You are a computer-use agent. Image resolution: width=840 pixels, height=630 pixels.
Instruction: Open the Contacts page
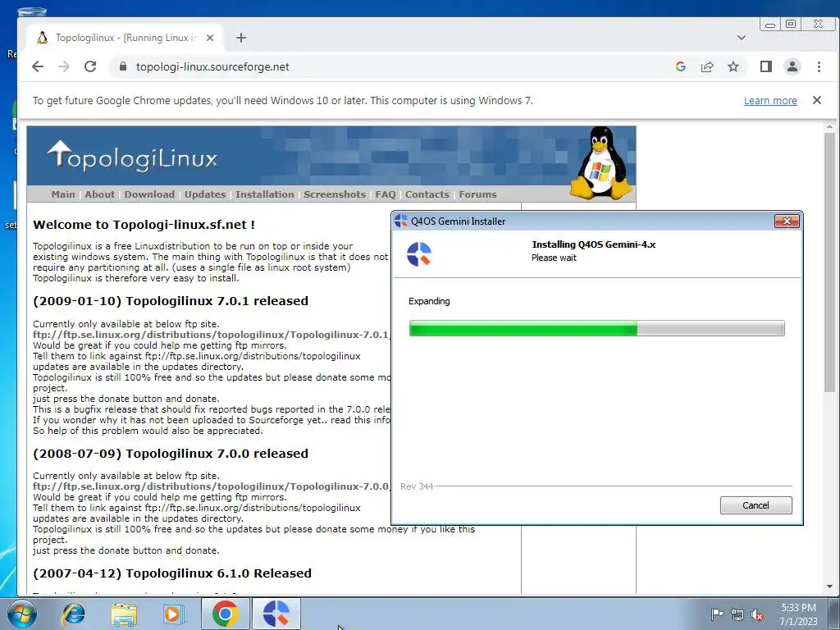click(x=427, y=194)
